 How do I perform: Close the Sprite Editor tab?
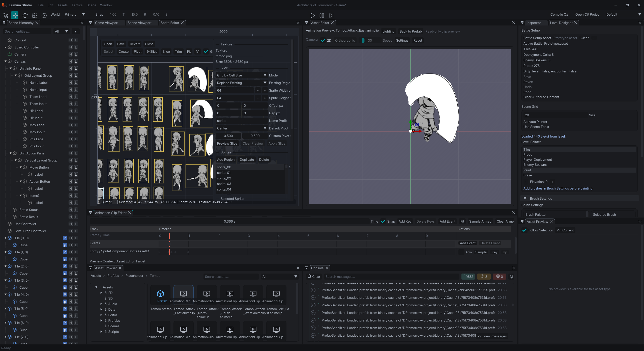coord(182,23)
